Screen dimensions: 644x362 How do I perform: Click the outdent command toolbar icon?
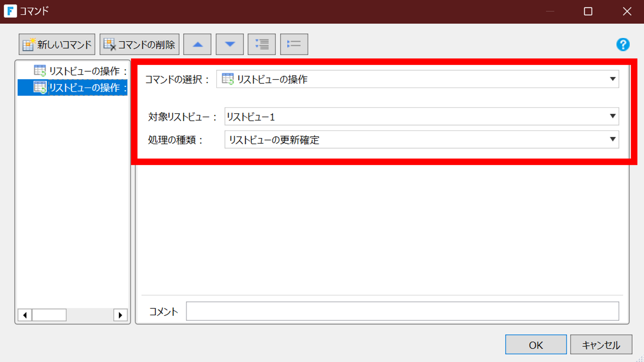click(294, 44)
